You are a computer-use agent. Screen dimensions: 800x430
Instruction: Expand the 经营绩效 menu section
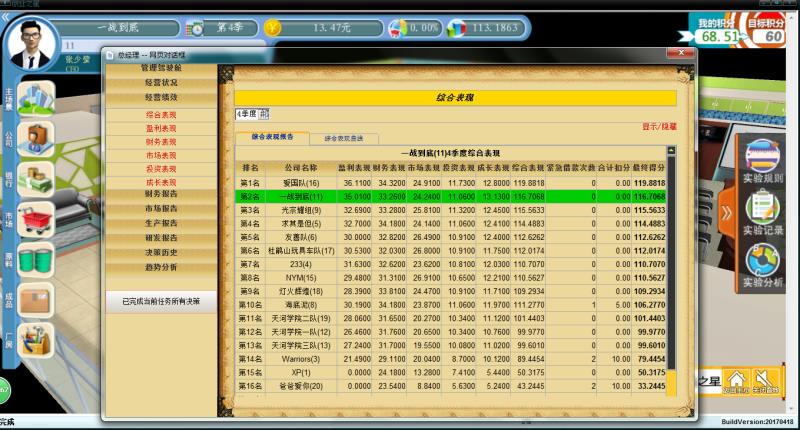(x=161, y=98)
